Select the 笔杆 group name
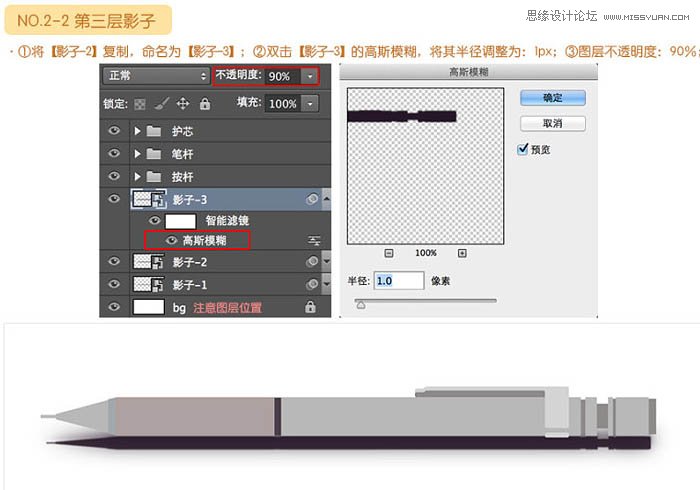Image resolution: width=700 pixels, height=490 pixels. coord(182,154)
